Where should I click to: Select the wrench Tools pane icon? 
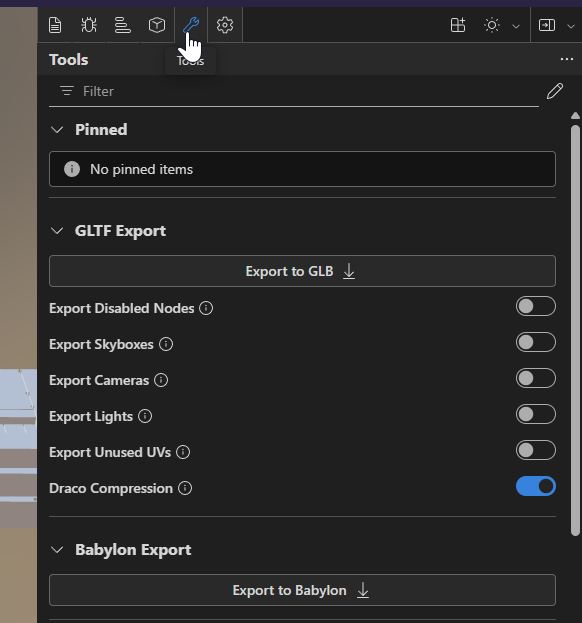191,25
